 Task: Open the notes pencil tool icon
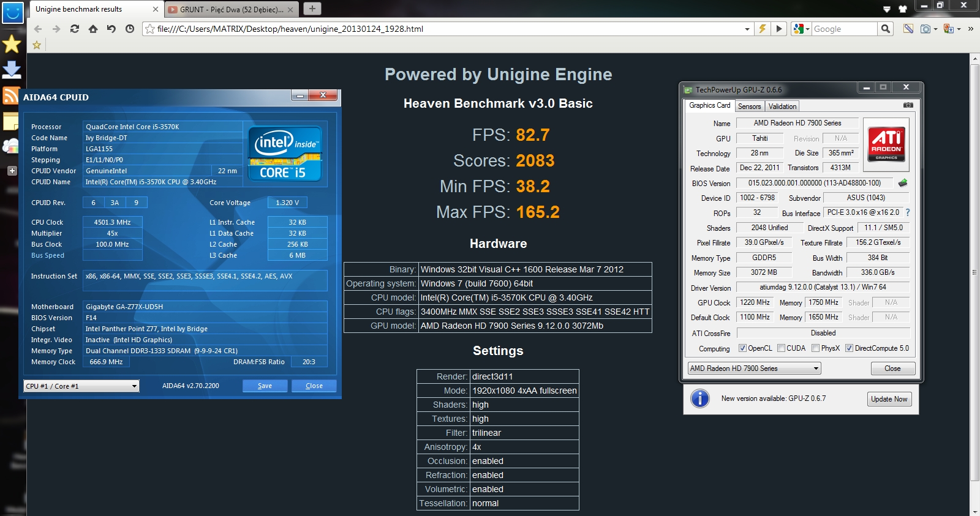908,29
